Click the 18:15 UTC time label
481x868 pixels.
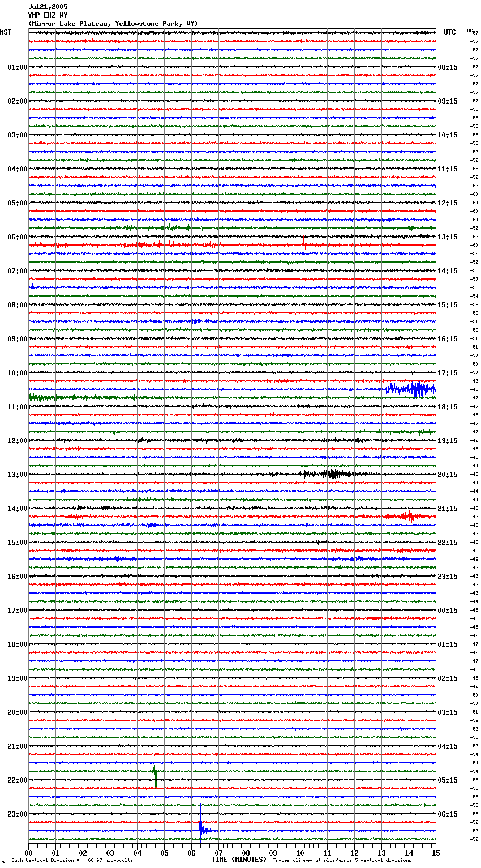point(448,407)
